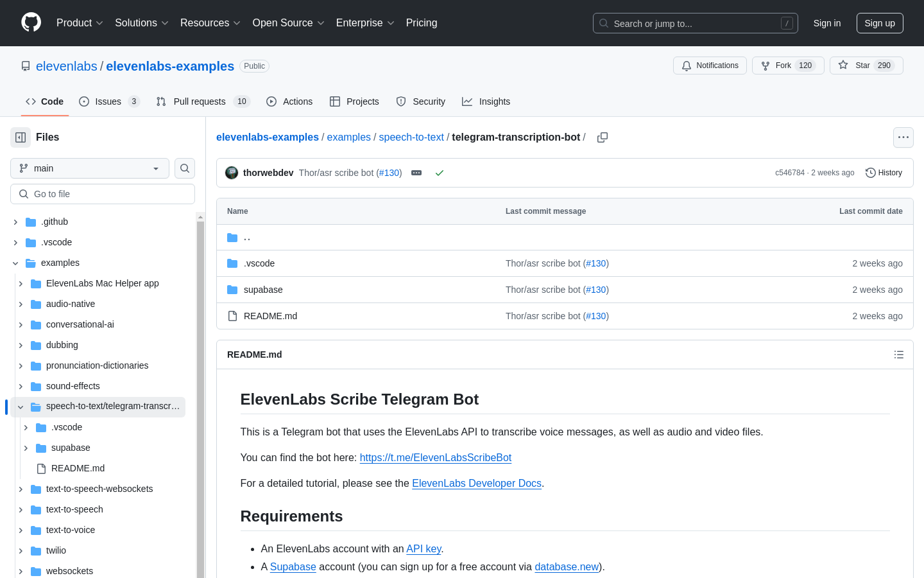The height and width of the screenshot is (578, 924).
Task: Switch to the Insights tab
Action: coord(486,101)
